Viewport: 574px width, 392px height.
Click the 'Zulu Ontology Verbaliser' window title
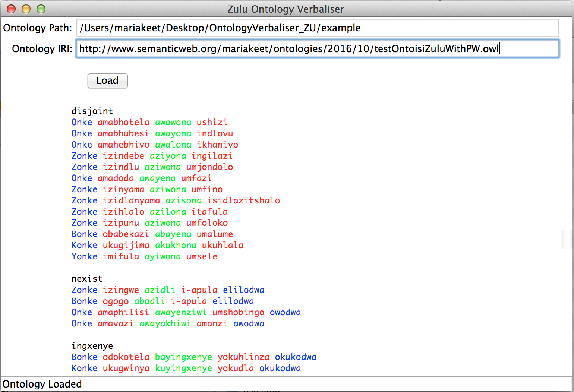286,9
